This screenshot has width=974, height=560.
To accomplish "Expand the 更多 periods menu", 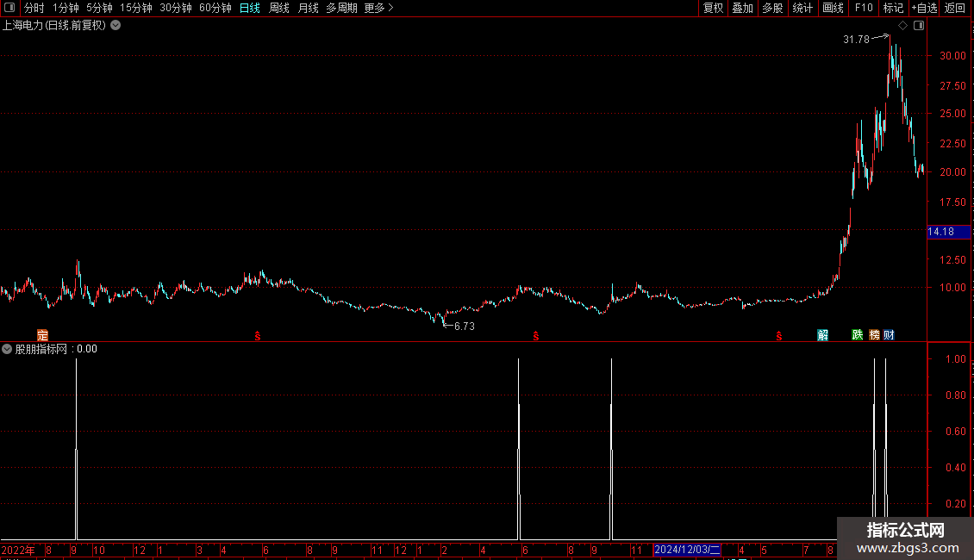I will 378,8.
